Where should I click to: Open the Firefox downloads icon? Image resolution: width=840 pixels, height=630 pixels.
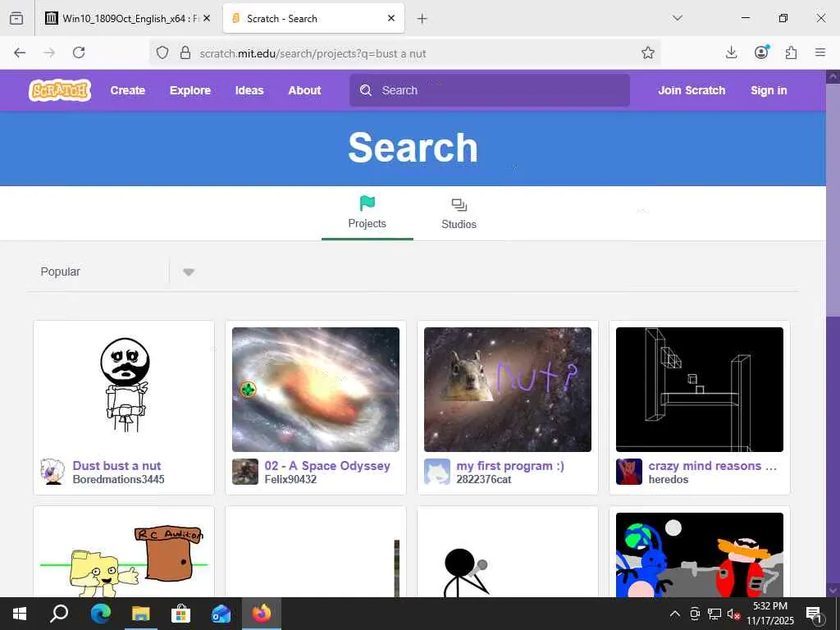(731, 52)
